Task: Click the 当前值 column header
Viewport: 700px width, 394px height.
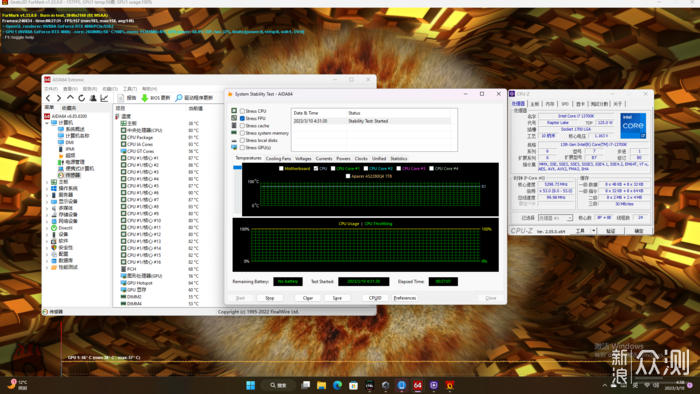Action: tap(196, 108)
